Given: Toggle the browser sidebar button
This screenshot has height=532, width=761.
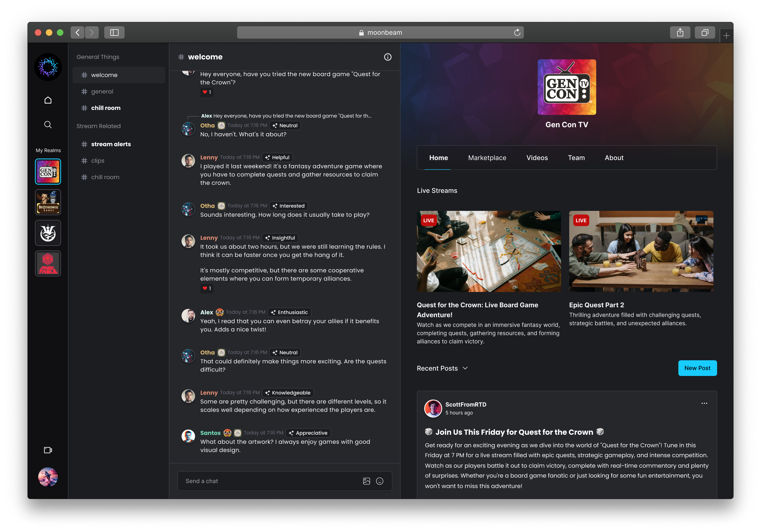Looking at the screenshot, I should point(114,33).
